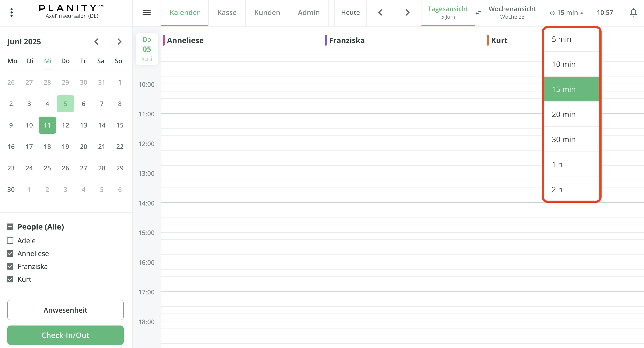The width and height of the screenshot is (644, 348).
Task: Click Anneliese's pink color marker
Action: tap(164, 40)
